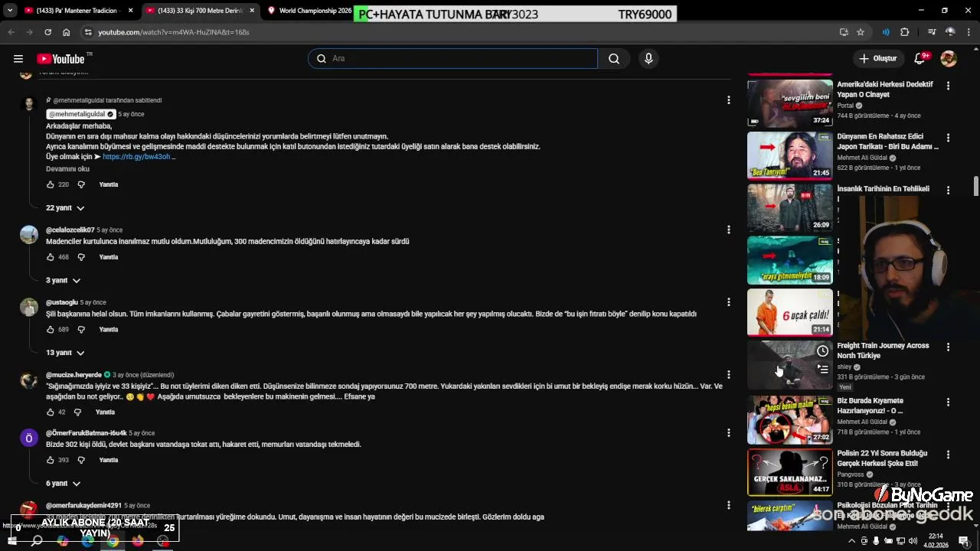Open Windows taskbar search icon
Image resolution: width=980 pixels, height=551 pixels.
click(x=37, y=541)
